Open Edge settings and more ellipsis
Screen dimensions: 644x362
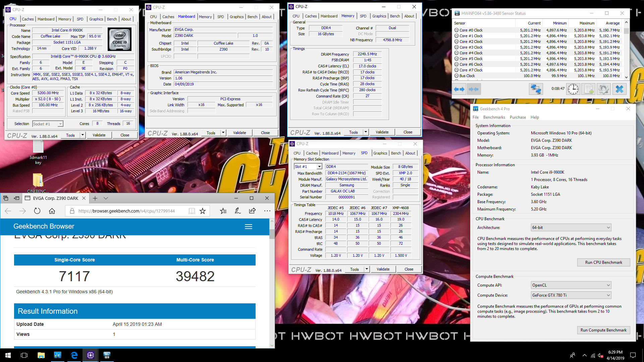click(x=267, y=211)
